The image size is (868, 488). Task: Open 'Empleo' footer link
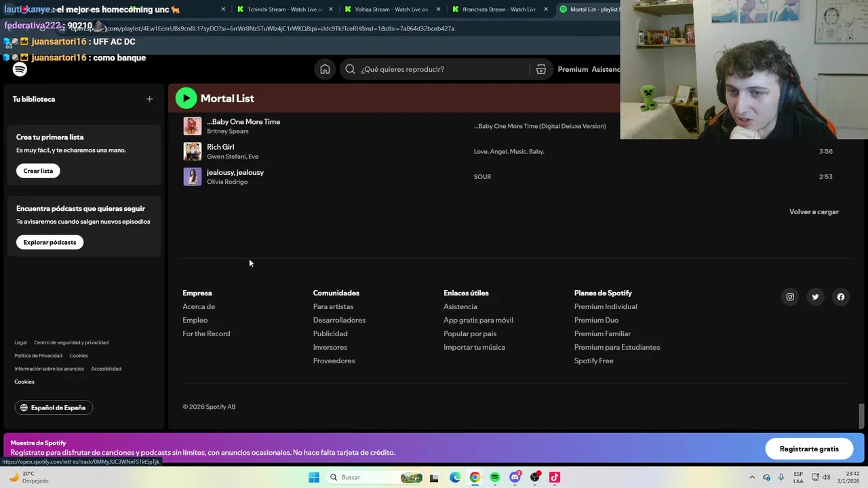(x=195, y=320)
